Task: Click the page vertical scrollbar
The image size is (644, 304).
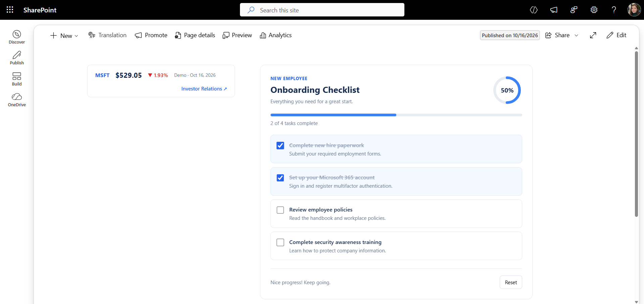Action: (x=636, y=134)
